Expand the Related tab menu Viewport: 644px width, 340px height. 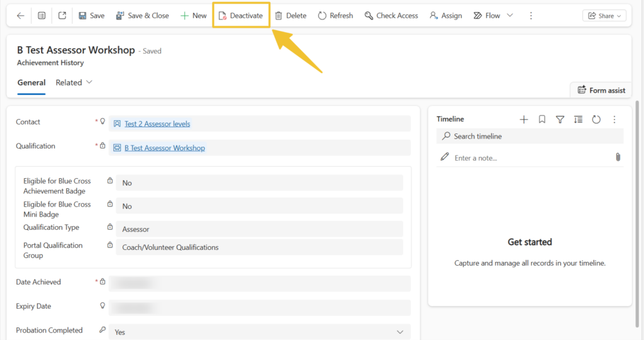74,82
